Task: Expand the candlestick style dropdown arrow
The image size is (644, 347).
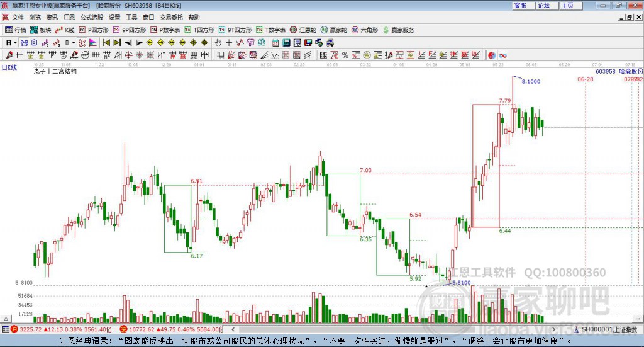Action: coord(74,43)
